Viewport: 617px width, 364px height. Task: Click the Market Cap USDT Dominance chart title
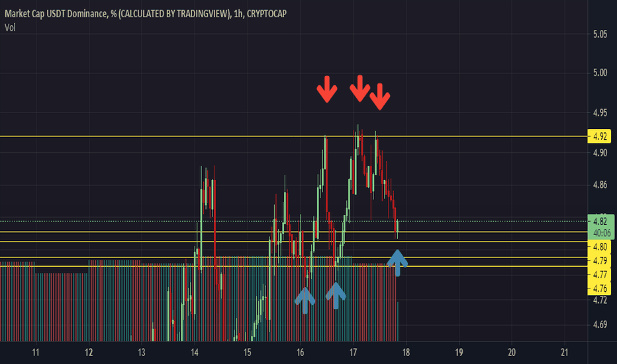(145, 14)
